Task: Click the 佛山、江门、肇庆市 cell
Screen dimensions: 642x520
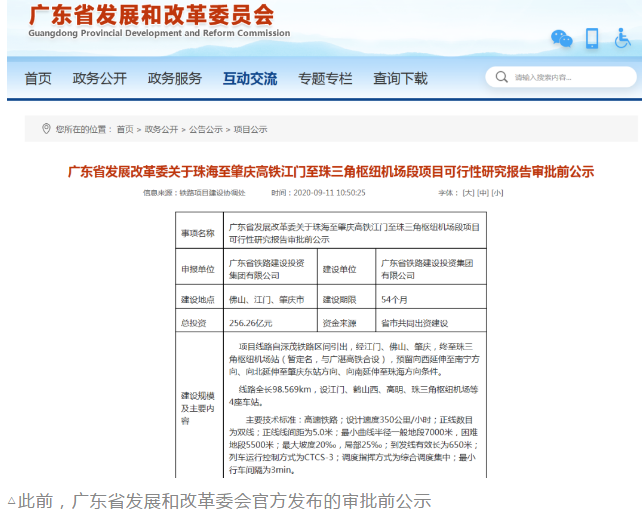Action: coord(270,296)
